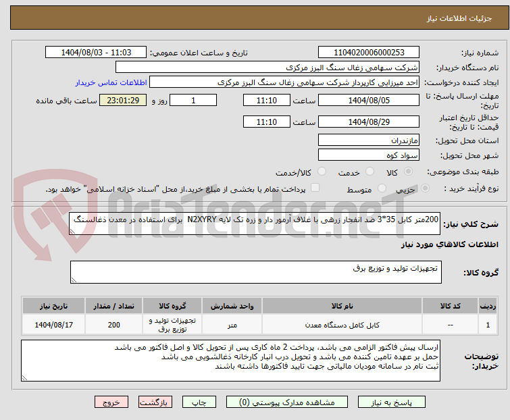Click the گروه کالا text area
This screenshot has width=510, height=420.
point(255,272)
